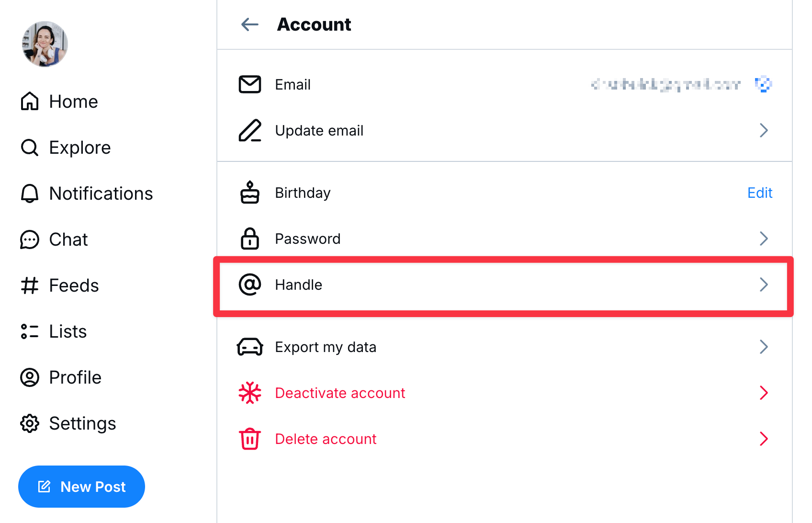The image size is (812, 523).
Task: Click the envelope Email icon
Action: (249, 84)
